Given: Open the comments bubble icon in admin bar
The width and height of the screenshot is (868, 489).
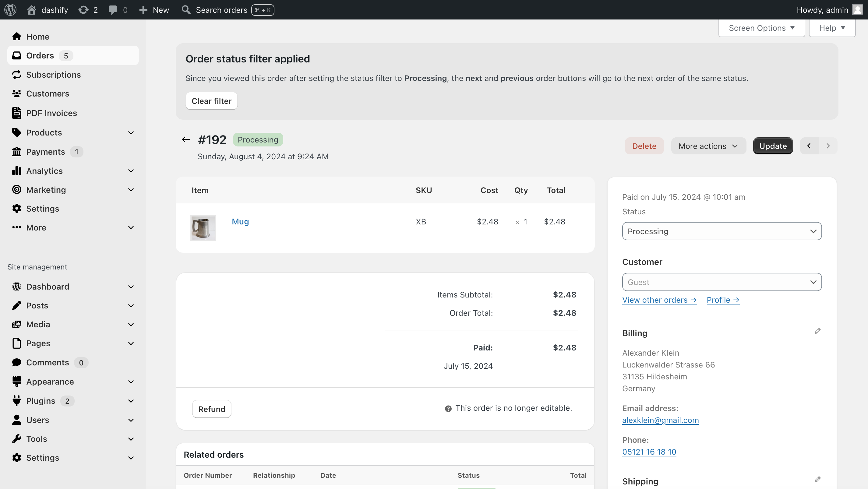Looking at the screenshot, I should (x=113, y=10).
